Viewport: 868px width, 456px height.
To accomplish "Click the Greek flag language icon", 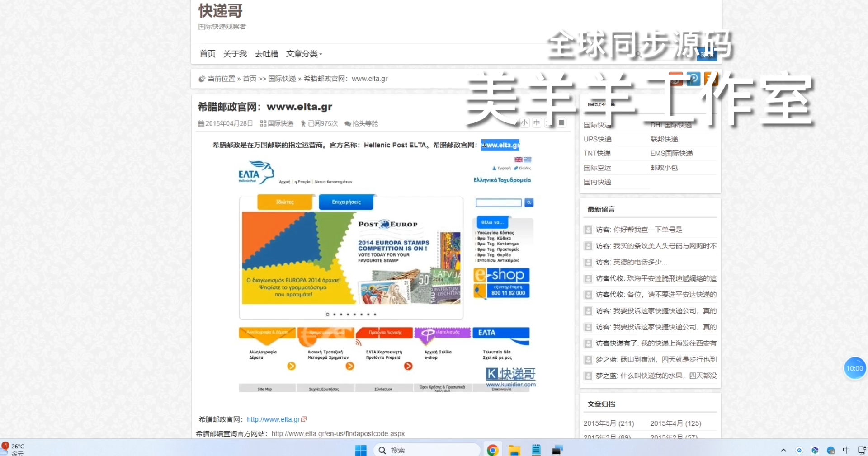I will [528, 160].
